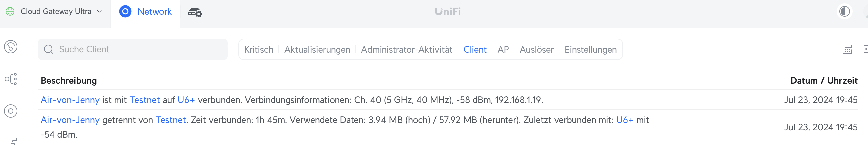Select the Aktualisierungen tab

[x=317, y=49]
